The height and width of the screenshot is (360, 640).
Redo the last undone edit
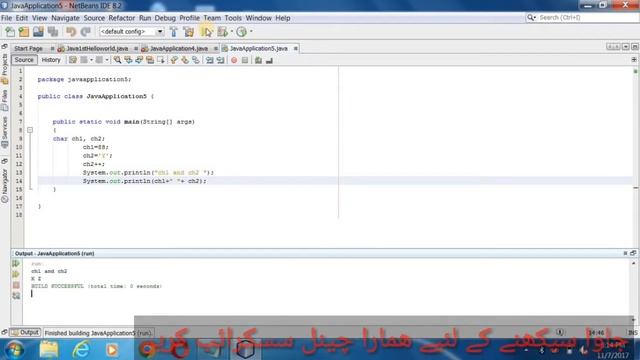coord(85,31)
